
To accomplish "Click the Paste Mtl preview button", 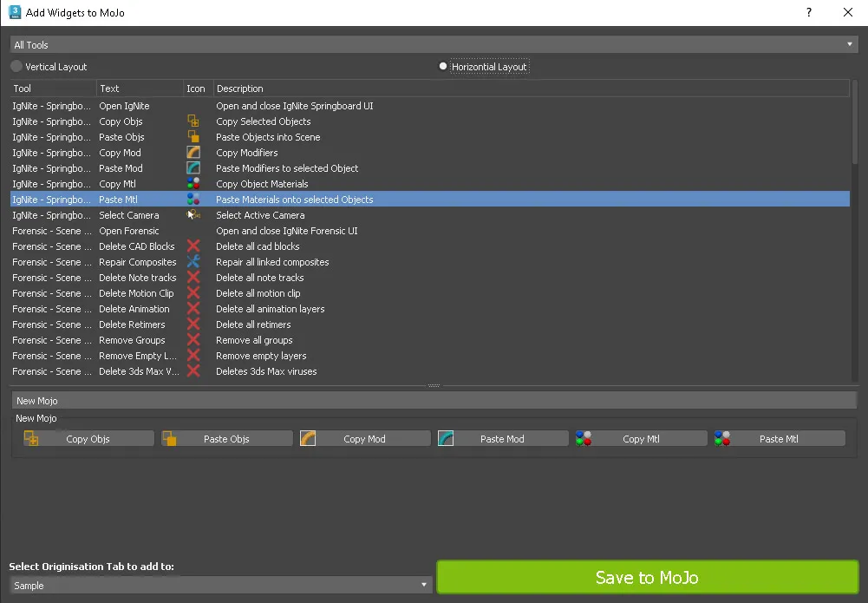I will pos(779,438).
